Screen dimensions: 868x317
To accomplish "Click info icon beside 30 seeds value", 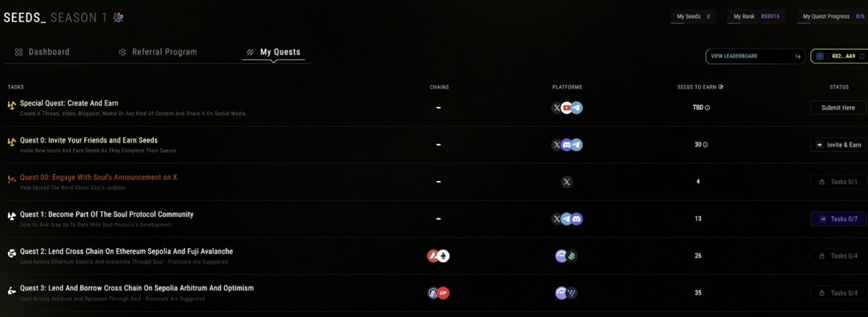I will [x=705, y=145].
